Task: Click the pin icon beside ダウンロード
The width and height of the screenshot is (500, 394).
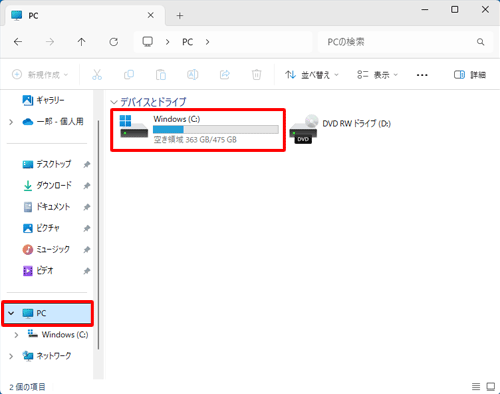Action: [87, 186]
